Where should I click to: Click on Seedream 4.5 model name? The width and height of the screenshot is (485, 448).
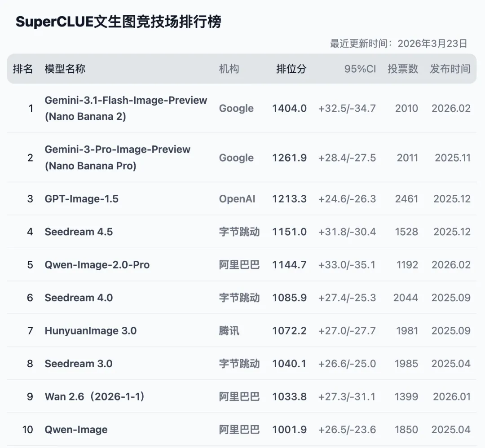tap(79, 232)
